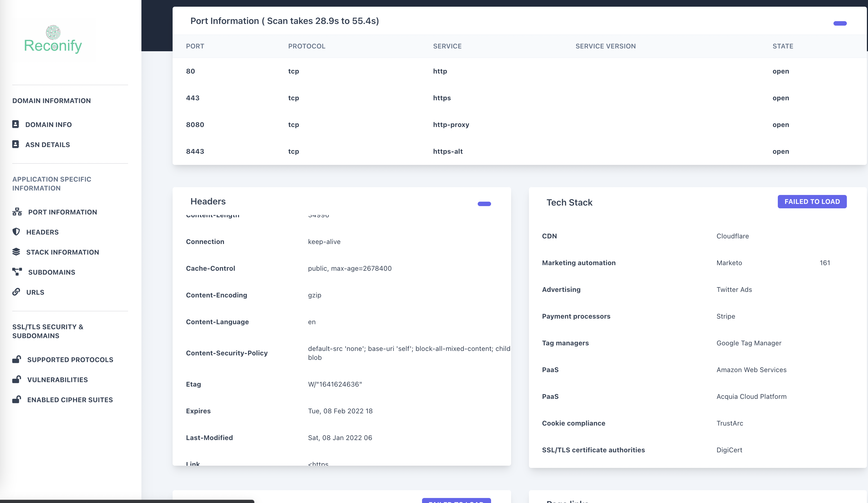Click the PROTOCOL column header
The image size is (868, 503).
click(x=307, y=46)
